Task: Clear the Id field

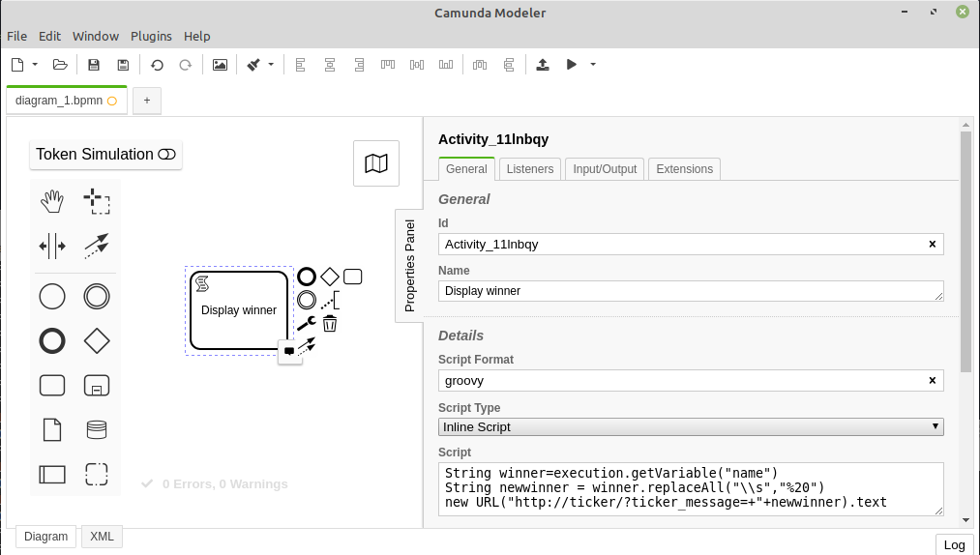Action: click(x=932, y=245)
